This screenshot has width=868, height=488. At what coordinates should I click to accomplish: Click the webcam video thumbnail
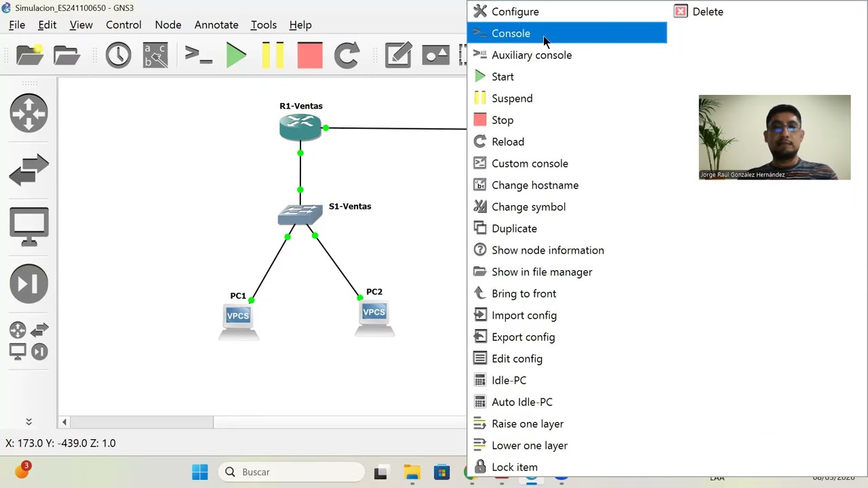pos(774,138)
